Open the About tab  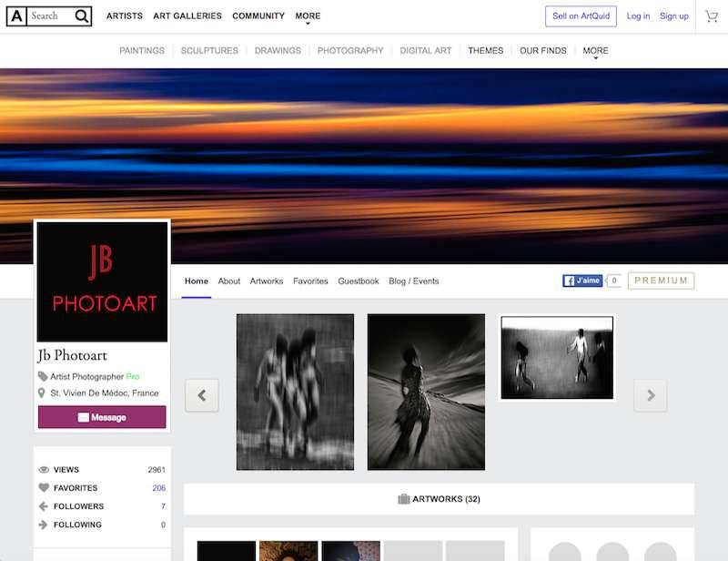click(x=229, y=281)
